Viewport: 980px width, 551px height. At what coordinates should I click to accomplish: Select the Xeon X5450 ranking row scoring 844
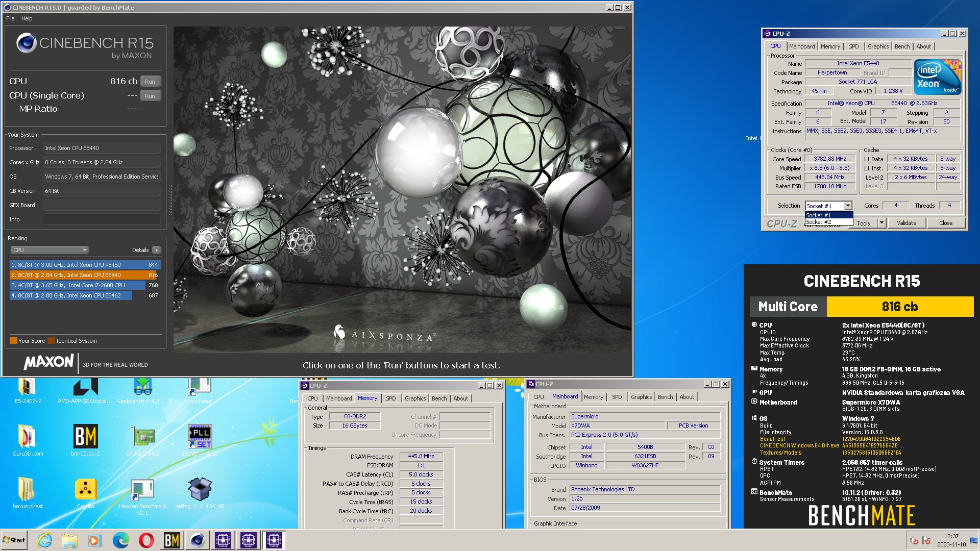click(85, 265)
